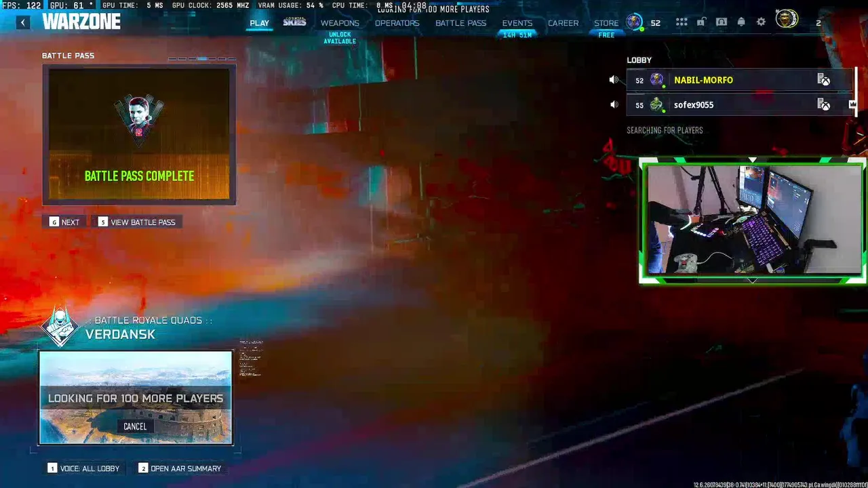Click VIEW BATTLE PASS button
Screen dimensions: 868x488
[137, 222]
